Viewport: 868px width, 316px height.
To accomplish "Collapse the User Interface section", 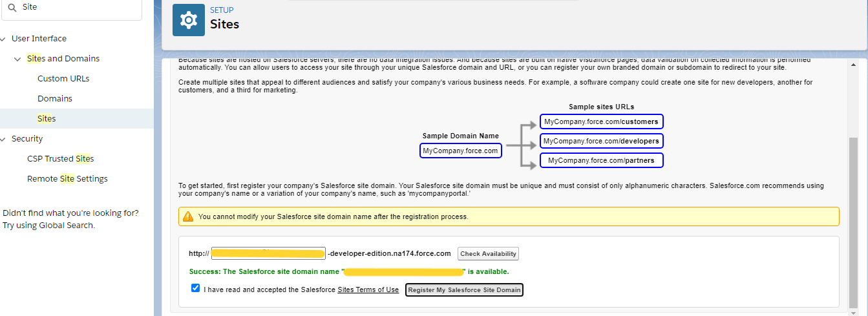I will tap(4, 39).
